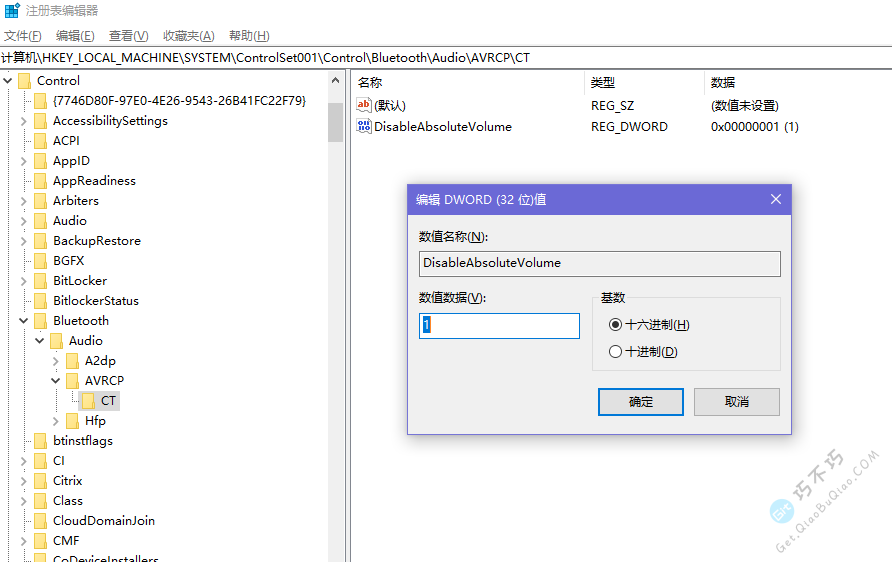This screenshot has height=562, width=892.
Task: Select the Audio key under Control
Action: pyautogui.click(x=70, y=221)
